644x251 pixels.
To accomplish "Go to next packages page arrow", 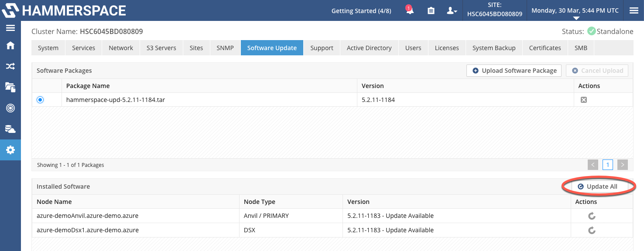I will tap(623, 165).
